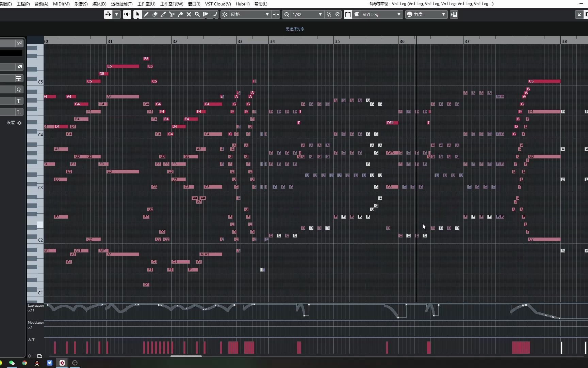Select the Zoom magnifier tool
This screenshot has height=368, width=588.
pos(197,14)
